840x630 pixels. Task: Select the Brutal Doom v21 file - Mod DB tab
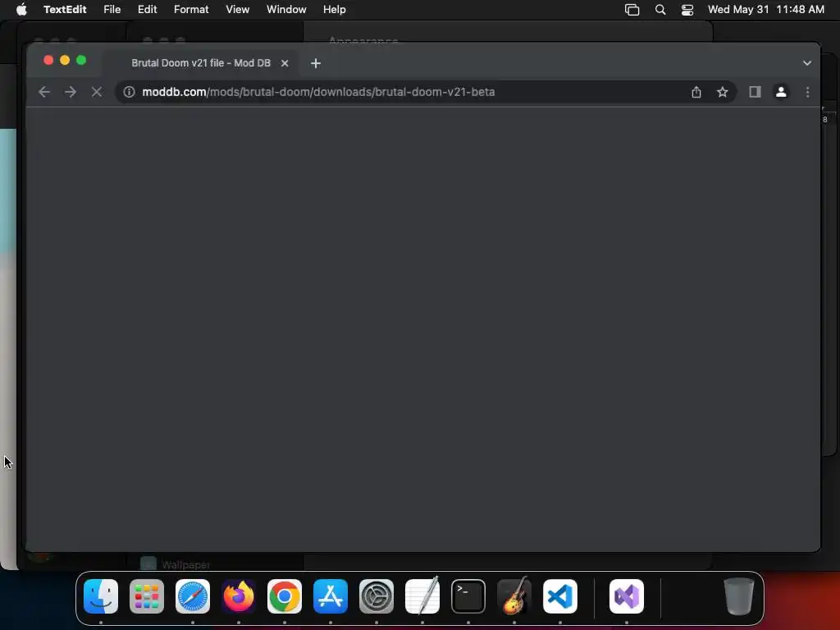(201, 63)
